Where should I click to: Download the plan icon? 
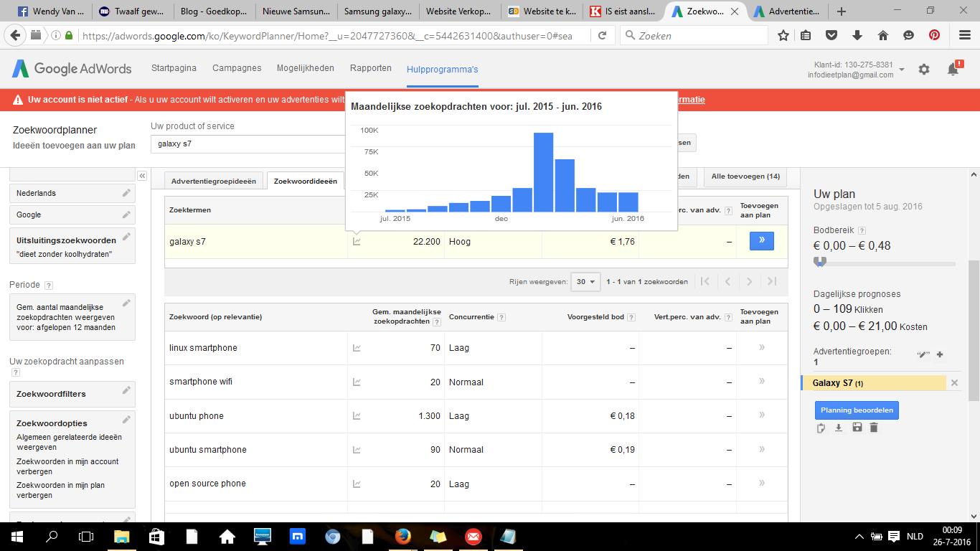tap(839, 428)
